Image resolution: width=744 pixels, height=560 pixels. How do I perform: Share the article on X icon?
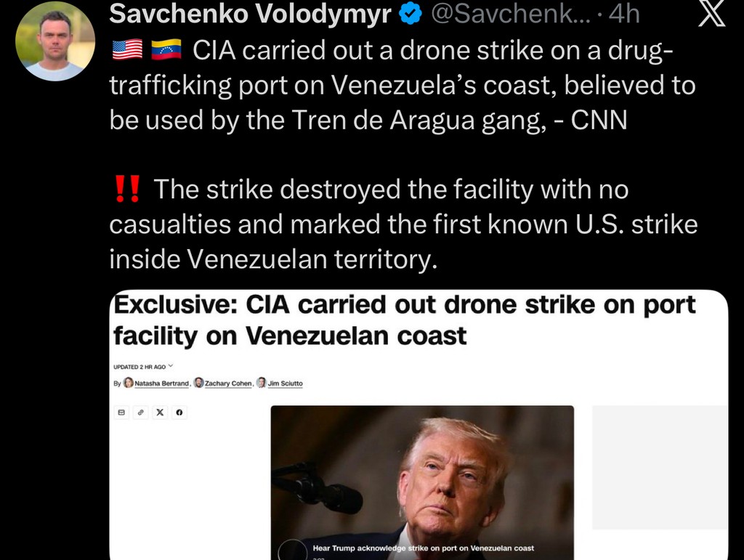pos(160,413)
